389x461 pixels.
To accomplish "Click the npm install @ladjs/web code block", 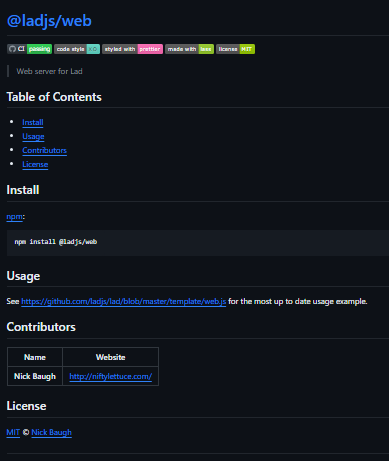I will (198, 242).
